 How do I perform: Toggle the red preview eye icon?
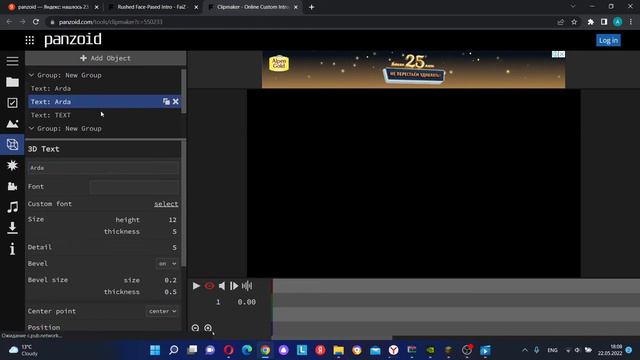(x=209, y=286)
